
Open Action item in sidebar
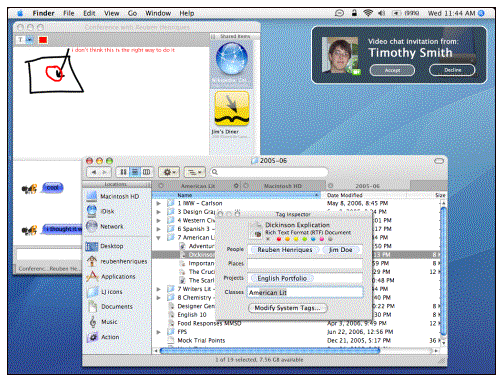pyautogui.click(x=103, y=337)
